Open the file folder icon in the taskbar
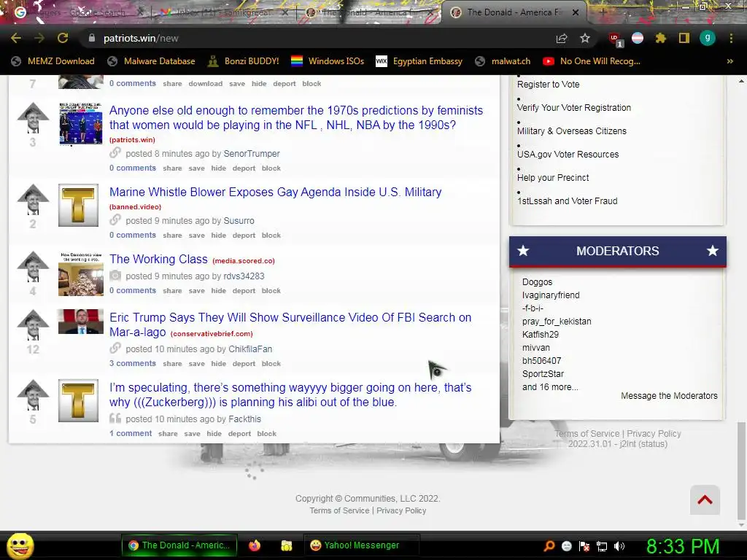The image size is (747, 560). pyautogui.click(x=286, y=545)
